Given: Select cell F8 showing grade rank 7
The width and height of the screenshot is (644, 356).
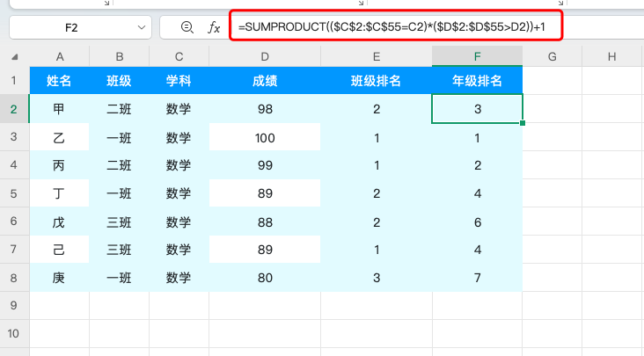Looking at the screenshot, I should [477, 278].
